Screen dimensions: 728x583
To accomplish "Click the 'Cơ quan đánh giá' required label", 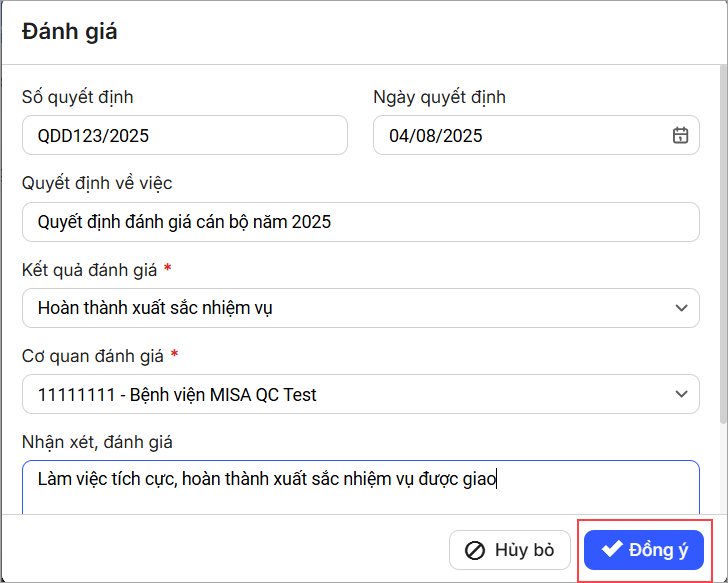I will [93, 355].
